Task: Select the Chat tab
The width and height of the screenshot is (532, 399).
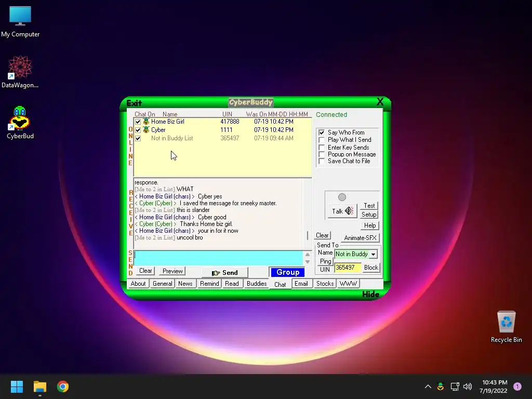Action: [x=280, y=284]
